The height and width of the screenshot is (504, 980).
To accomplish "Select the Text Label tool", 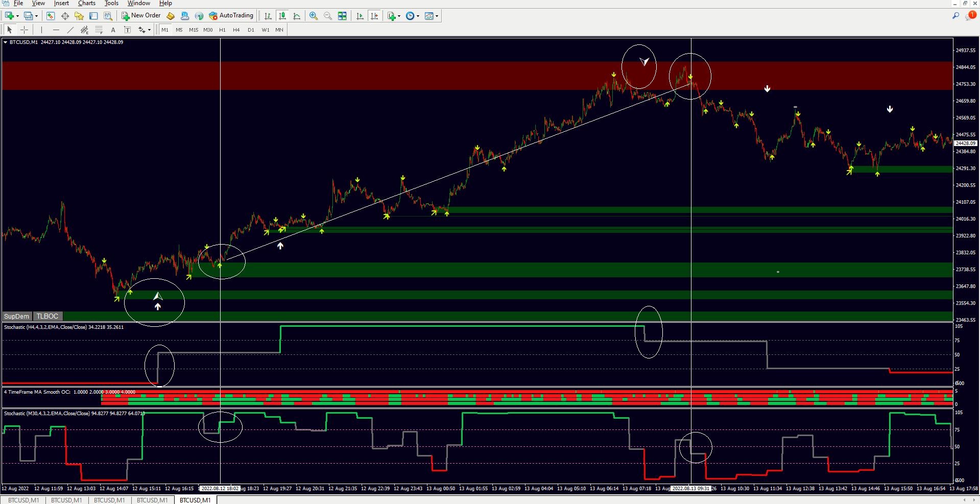I will (128, 30).
